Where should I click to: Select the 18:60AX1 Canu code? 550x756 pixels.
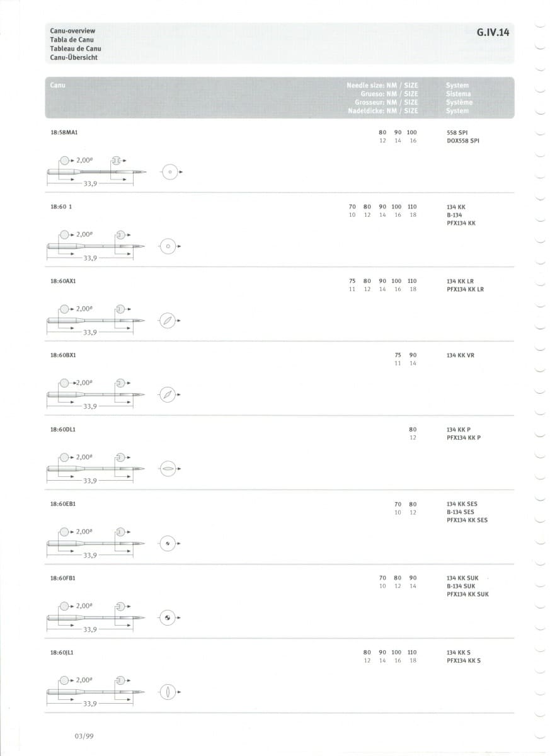click(x=63, y=281)
